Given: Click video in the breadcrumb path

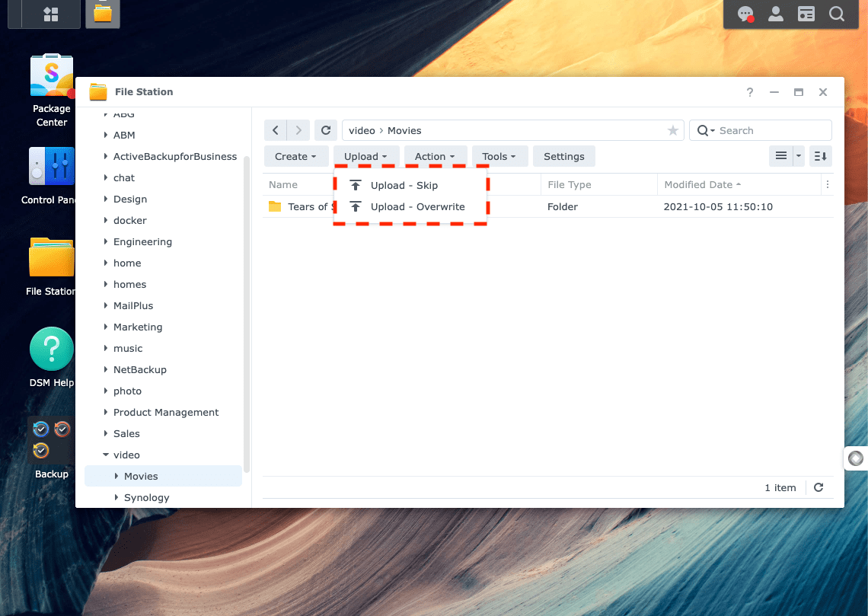Looking at the screenshot, I should [362, 131].
